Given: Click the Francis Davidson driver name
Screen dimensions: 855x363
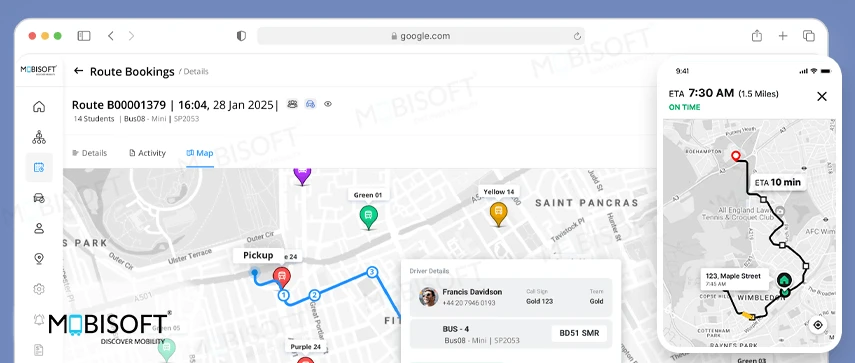Looking at the screenshot, I should tap(472, 292).
